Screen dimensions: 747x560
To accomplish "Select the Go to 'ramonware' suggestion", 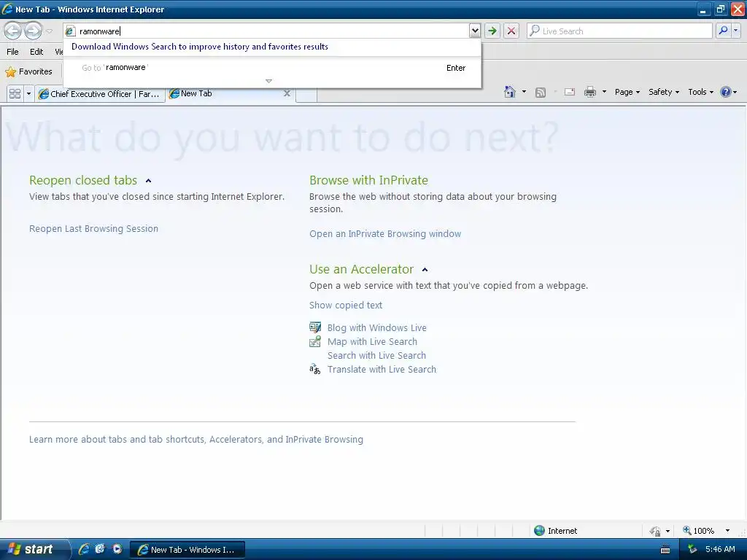I will pos(272,68).
